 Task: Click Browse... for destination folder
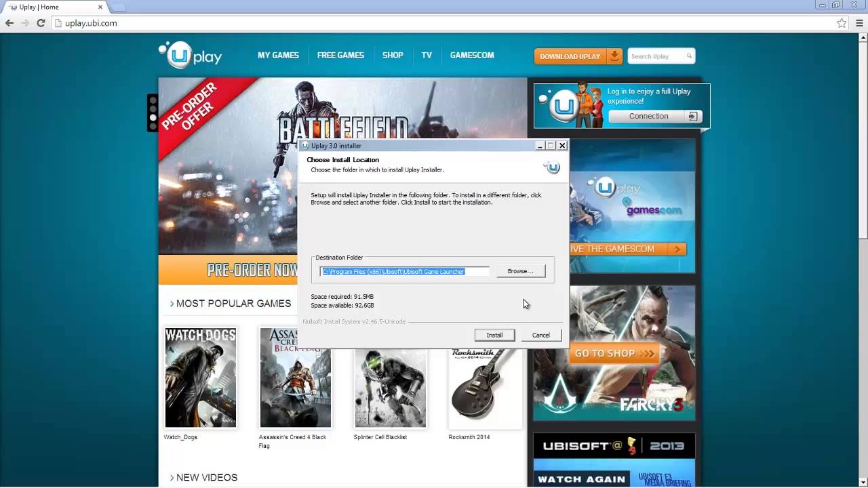tap(520, 271)
